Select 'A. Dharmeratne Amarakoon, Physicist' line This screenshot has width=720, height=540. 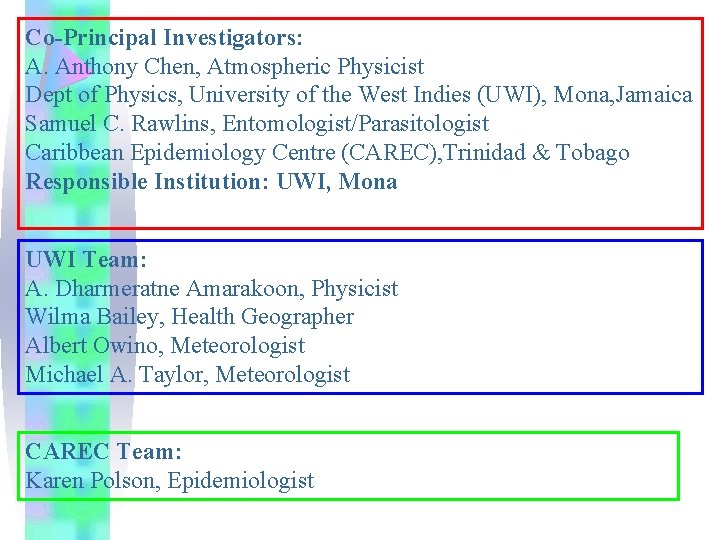click(211, 289)
